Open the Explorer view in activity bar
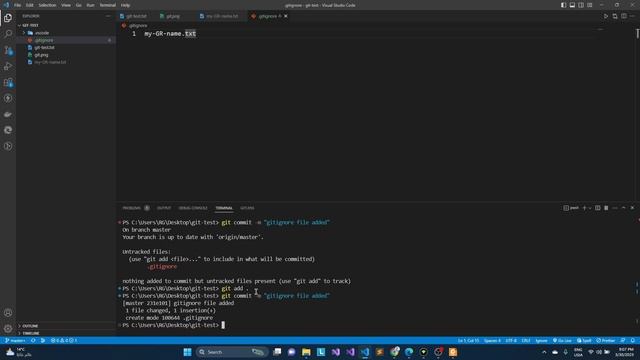The image size is (640, 360). pos(8,18)
